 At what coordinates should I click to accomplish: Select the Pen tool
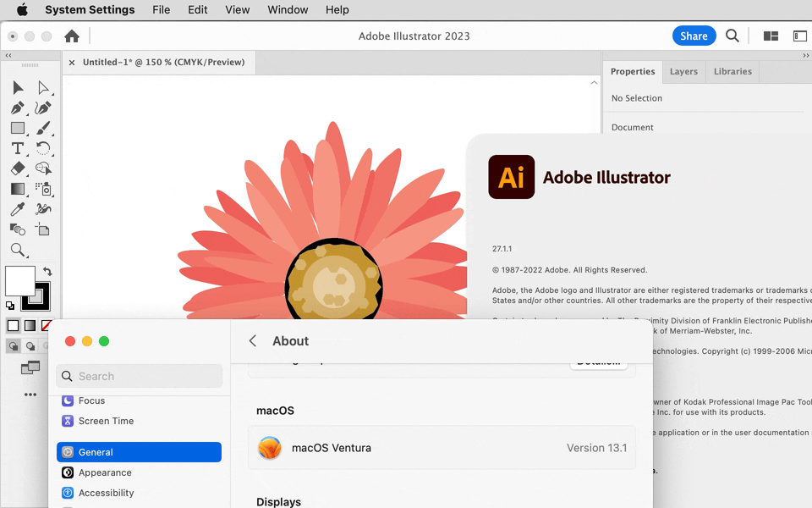(x=18, y=108)
